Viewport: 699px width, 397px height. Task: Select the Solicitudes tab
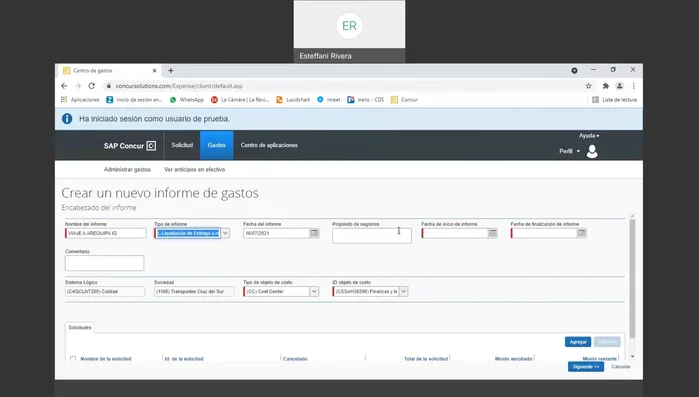point(80,327)
